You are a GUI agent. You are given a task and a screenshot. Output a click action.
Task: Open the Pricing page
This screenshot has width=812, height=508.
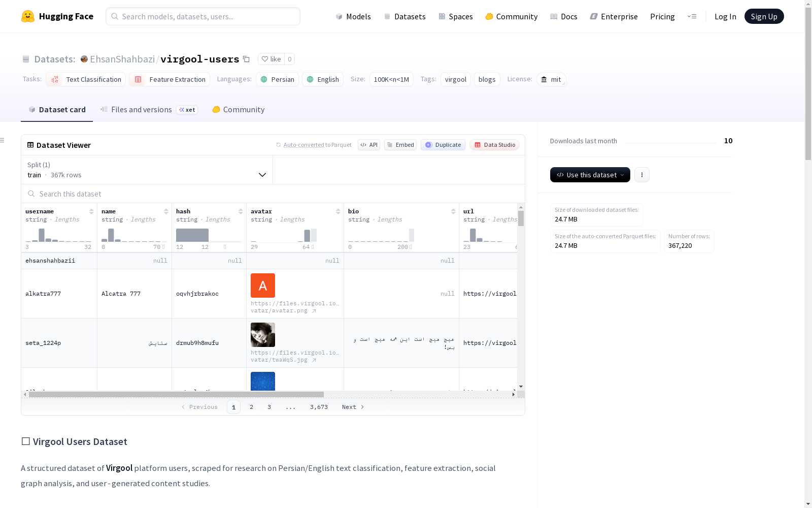point(662,16)
